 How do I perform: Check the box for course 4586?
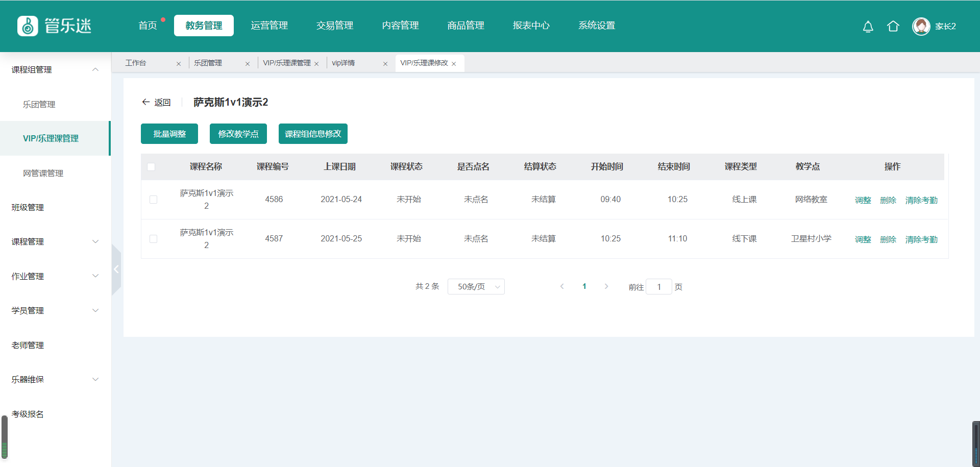pyautogui.click(x=153, y=200)
